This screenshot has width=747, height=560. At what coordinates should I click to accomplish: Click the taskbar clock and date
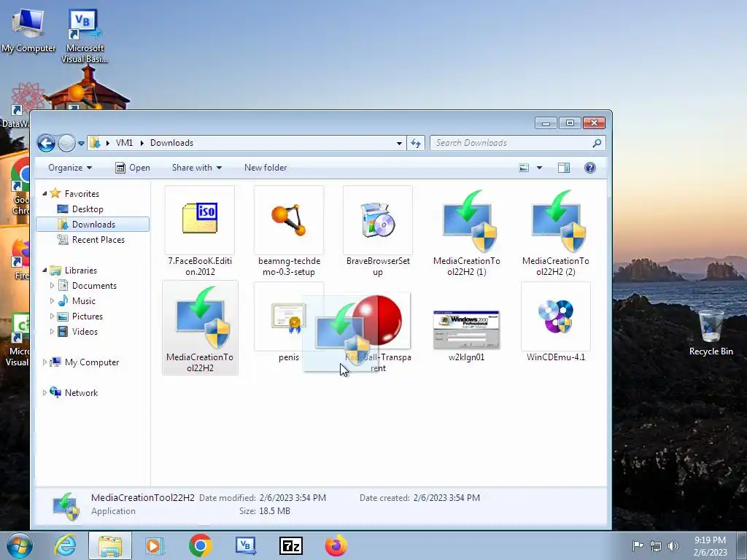(710, 546)
